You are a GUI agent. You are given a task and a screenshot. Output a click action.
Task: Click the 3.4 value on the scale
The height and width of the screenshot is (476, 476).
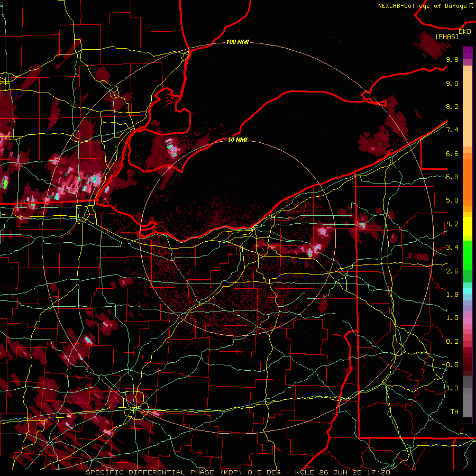click(452, 248)
